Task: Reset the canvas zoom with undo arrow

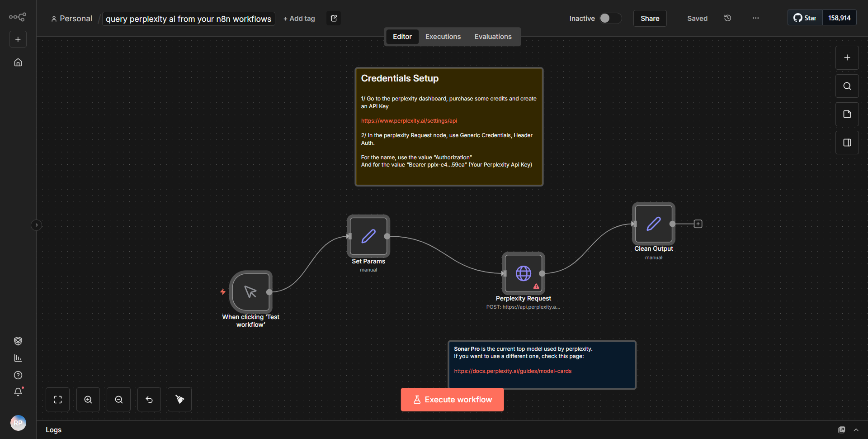Action: (149, 399)
